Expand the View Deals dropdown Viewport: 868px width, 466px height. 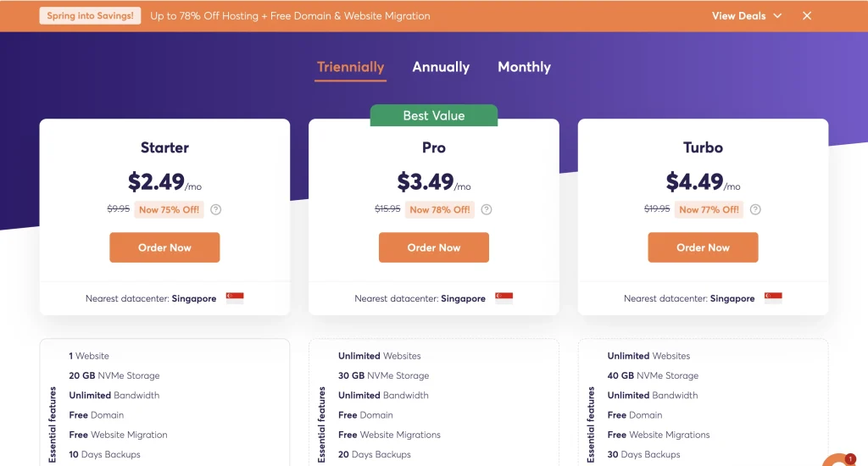(x=747, y=16)
